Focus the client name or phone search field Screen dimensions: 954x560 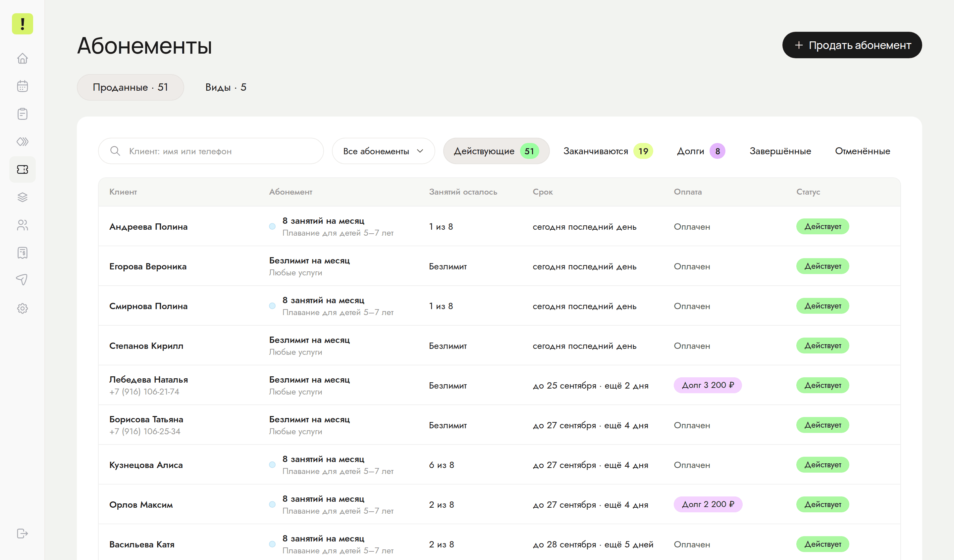pos(211,151)
